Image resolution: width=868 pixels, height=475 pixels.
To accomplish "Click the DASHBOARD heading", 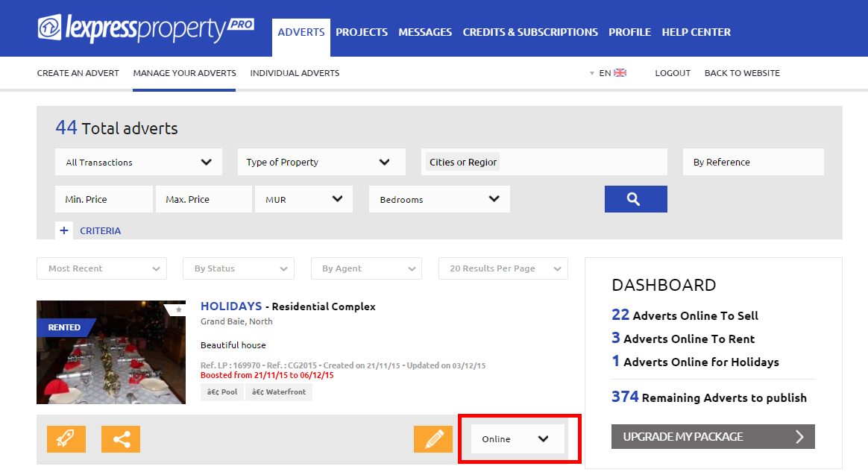I will [x=664, y=285].
